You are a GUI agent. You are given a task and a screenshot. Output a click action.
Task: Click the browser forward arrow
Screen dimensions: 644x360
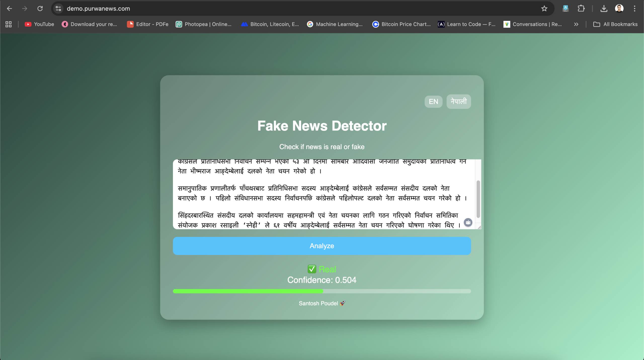pos(25,9)
